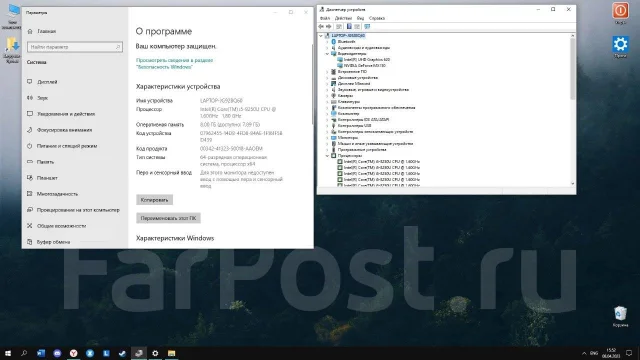Click the Найти параметр search field
Viewport: 640px width, 360px height.
pyautogui.click(x=75, y=47)
